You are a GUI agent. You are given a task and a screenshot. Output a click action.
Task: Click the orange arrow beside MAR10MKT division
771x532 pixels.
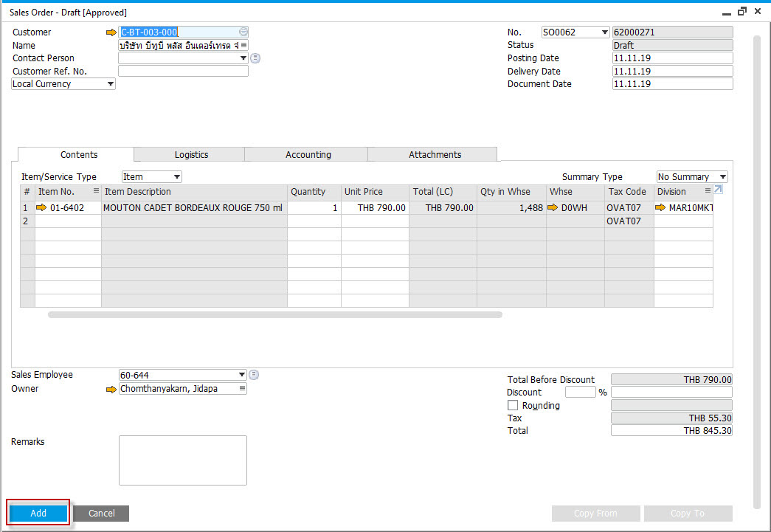point(660,207)
